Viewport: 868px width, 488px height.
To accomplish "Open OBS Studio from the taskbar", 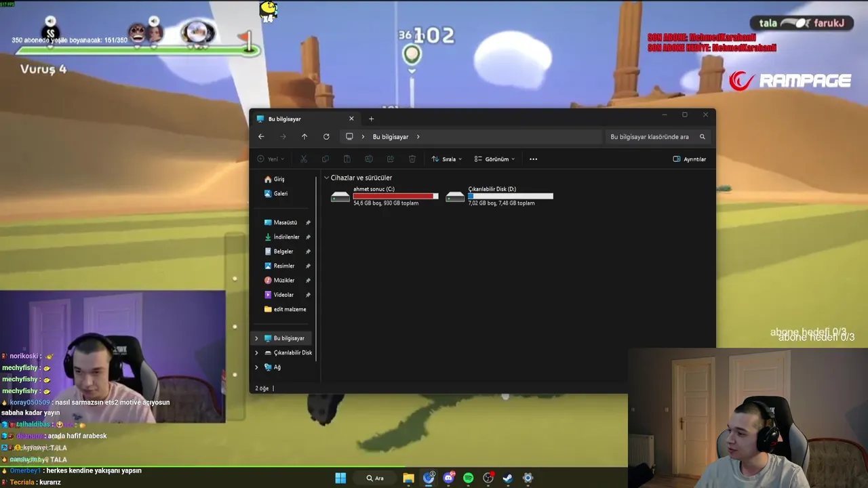I will (x=488, y=478).
